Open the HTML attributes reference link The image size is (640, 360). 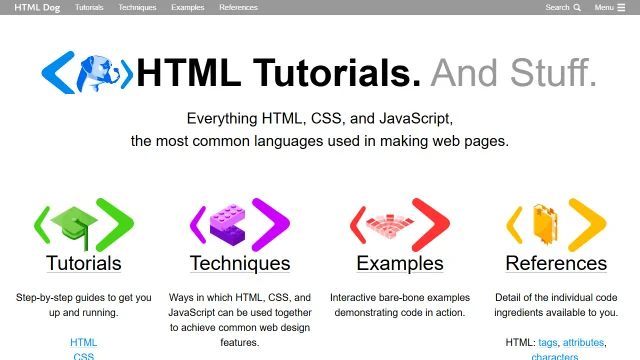[x=583, y=342]
